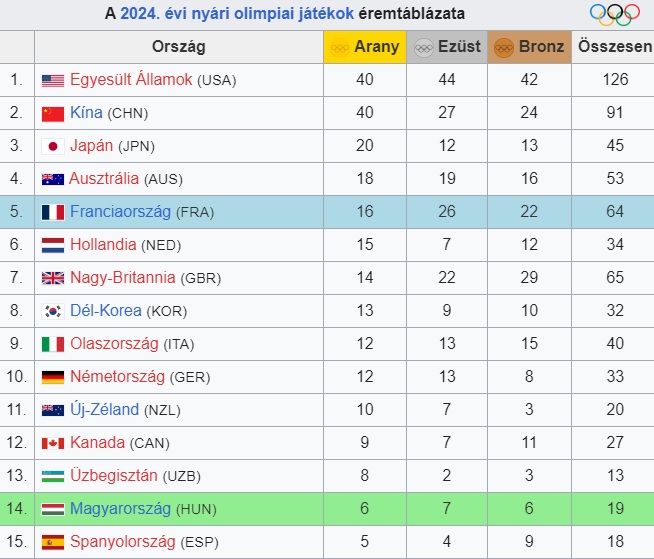The image size is (654, 559).
Task: Click the Japan flag icon
Action: (53, 146)
